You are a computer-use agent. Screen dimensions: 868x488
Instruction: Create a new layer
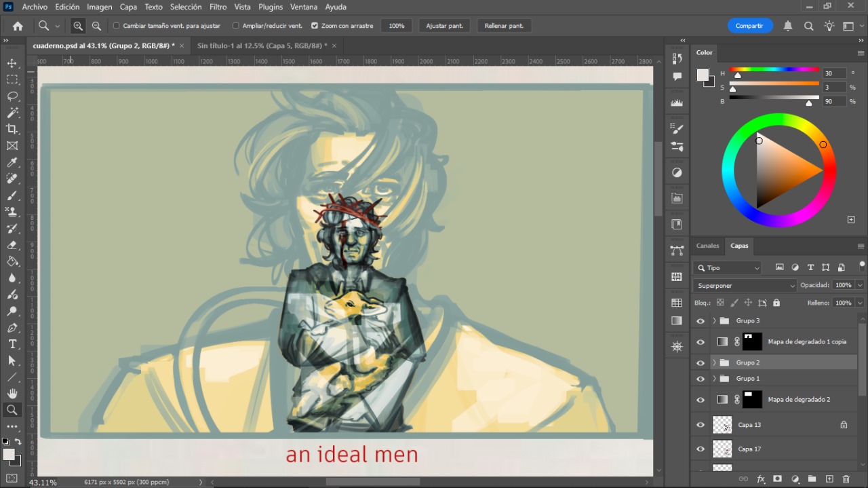(829, 479)
